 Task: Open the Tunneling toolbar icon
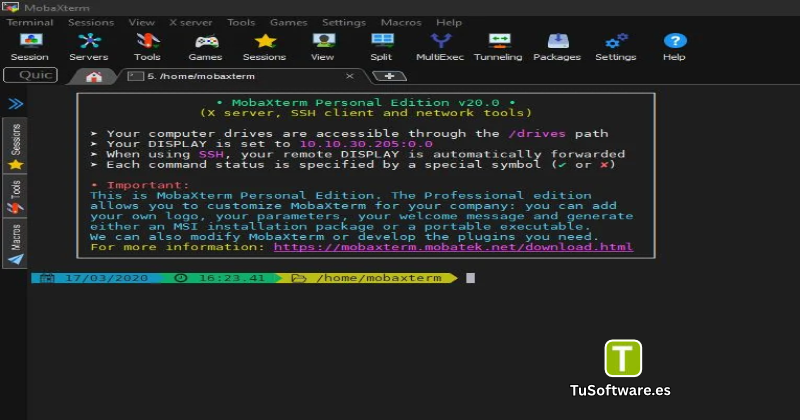498,46
